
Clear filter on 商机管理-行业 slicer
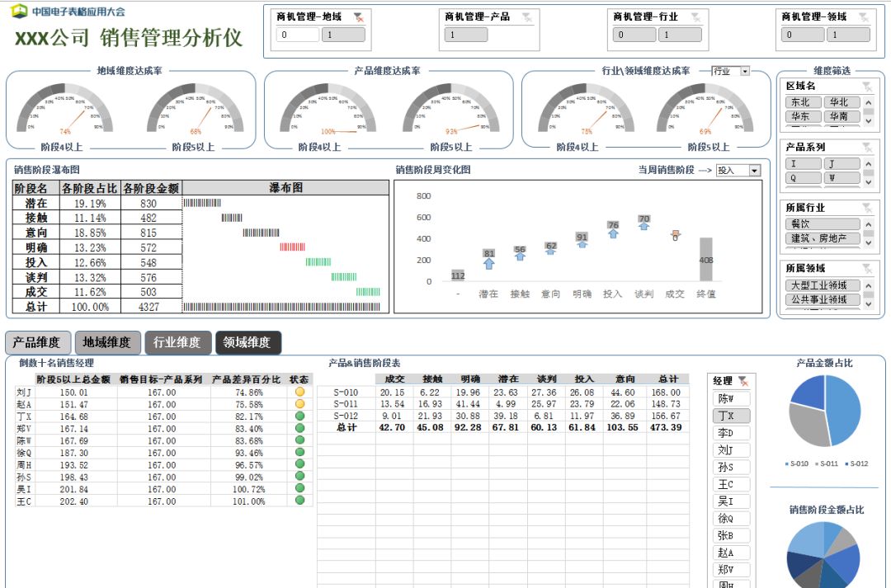(695, 17)
